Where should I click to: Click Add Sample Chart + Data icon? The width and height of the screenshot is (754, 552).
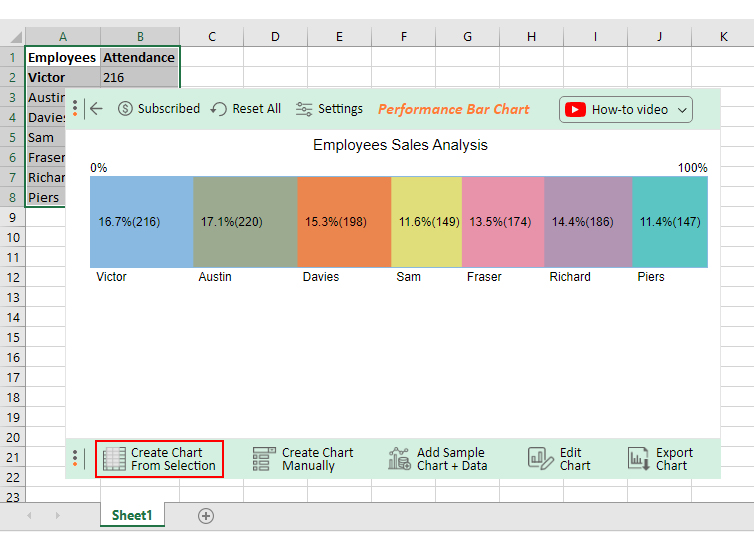[399, 459]
